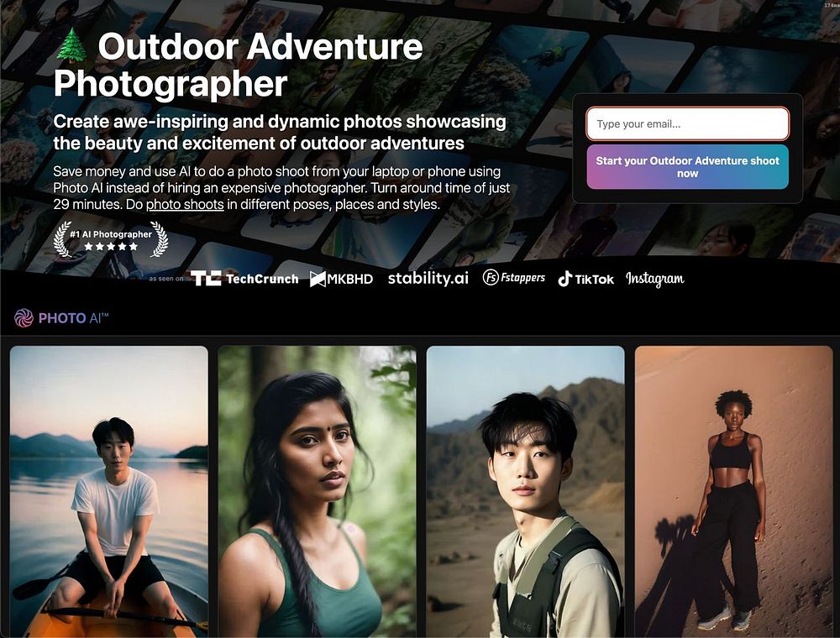
Task: Click the pine tree emoji icon
Action: click(x=71, y=45)
